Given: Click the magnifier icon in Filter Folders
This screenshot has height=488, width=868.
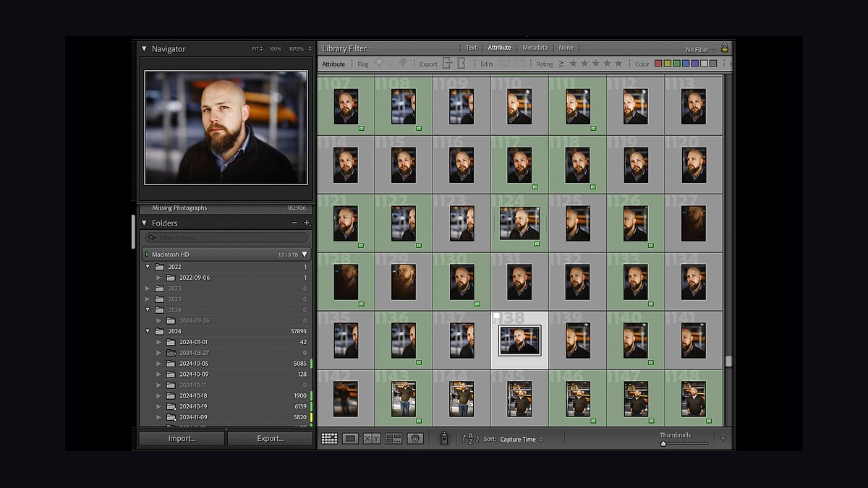Looking at the screenshot, I should pyautogui.click(x=152, y=238).
